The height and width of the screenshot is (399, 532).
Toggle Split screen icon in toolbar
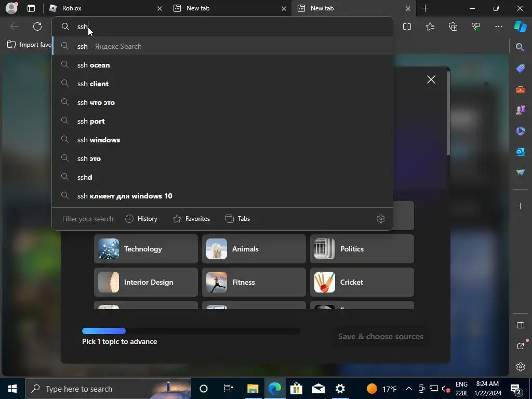pos(407,26)
